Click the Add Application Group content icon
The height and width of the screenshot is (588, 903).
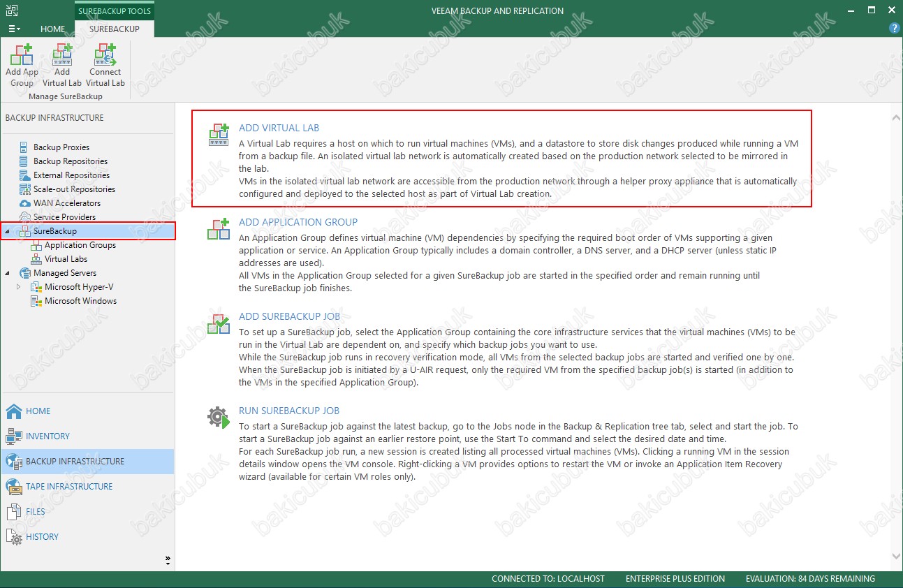click(219, 228)
